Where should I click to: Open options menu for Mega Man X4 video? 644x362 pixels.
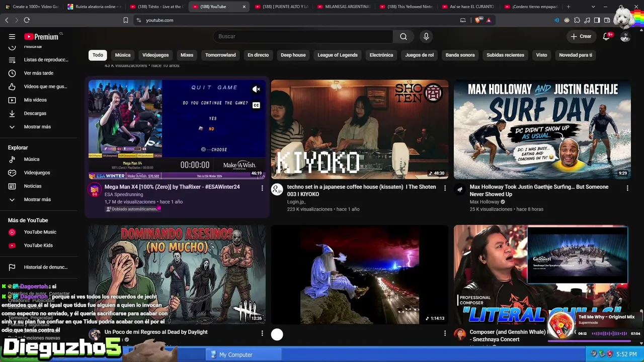click(262, 188)
